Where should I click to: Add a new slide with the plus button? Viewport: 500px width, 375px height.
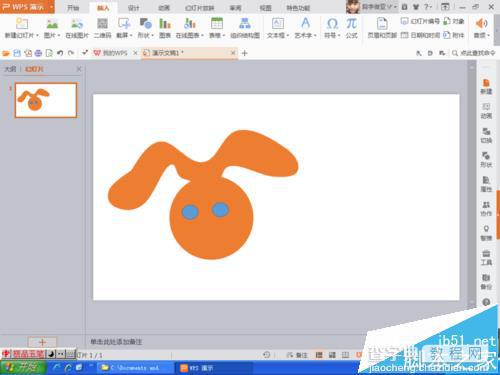point(42,342)
